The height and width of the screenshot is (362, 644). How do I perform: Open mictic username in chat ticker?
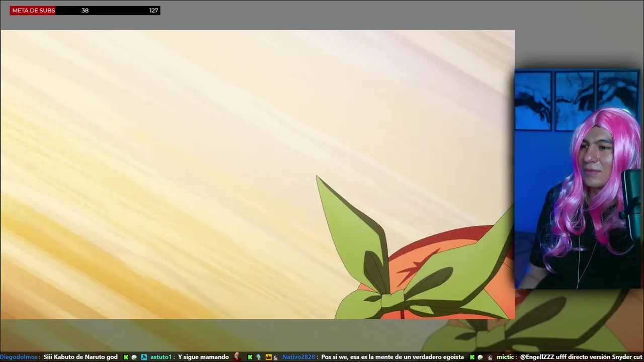click(505, 357)
